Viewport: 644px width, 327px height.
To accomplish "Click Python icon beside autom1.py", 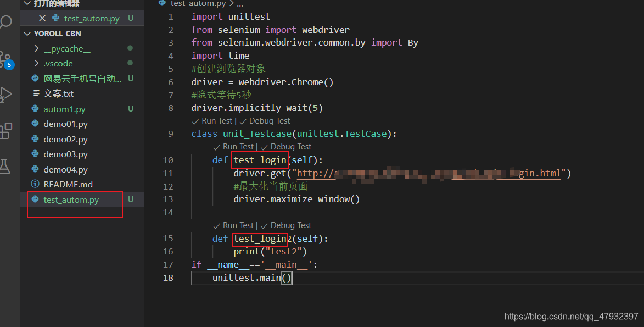I will [x=35, y=109].
